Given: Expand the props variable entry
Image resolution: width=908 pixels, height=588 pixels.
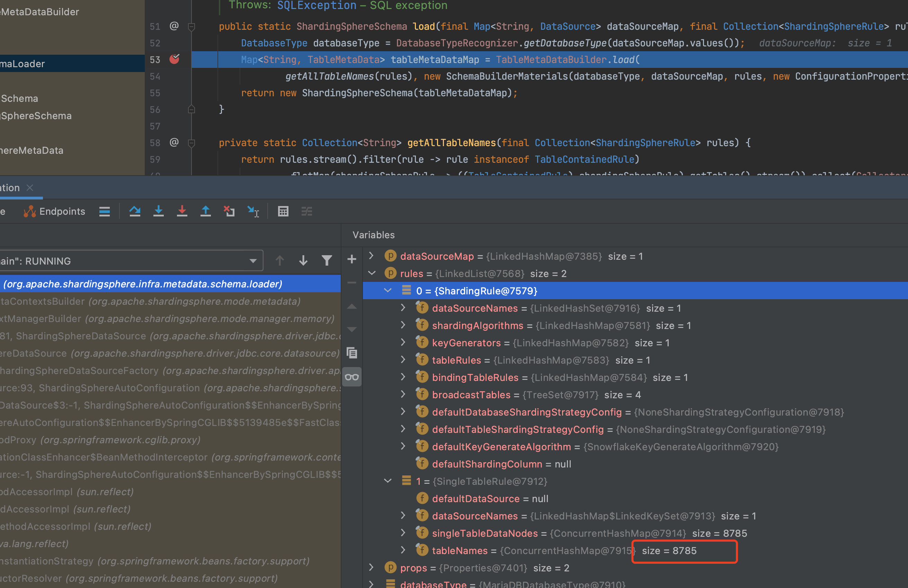Looking at the screenshot, I should click(371, 567).
